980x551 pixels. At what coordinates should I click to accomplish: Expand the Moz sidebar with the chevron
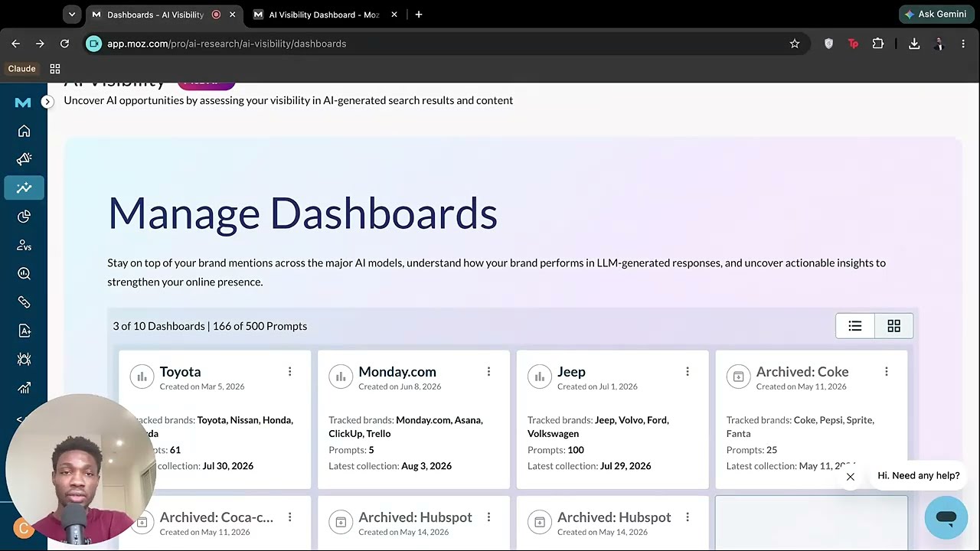pos(47,101)
